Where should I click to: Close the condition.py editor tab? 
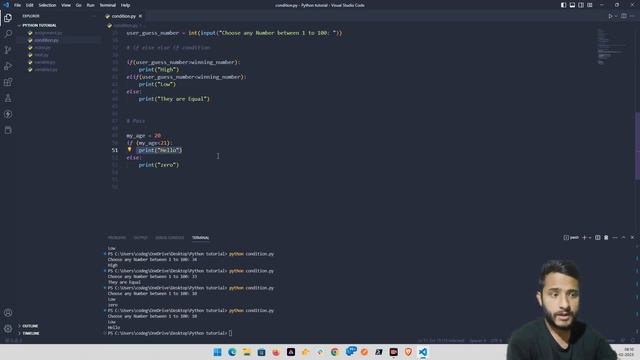click(x=140, y=16)
